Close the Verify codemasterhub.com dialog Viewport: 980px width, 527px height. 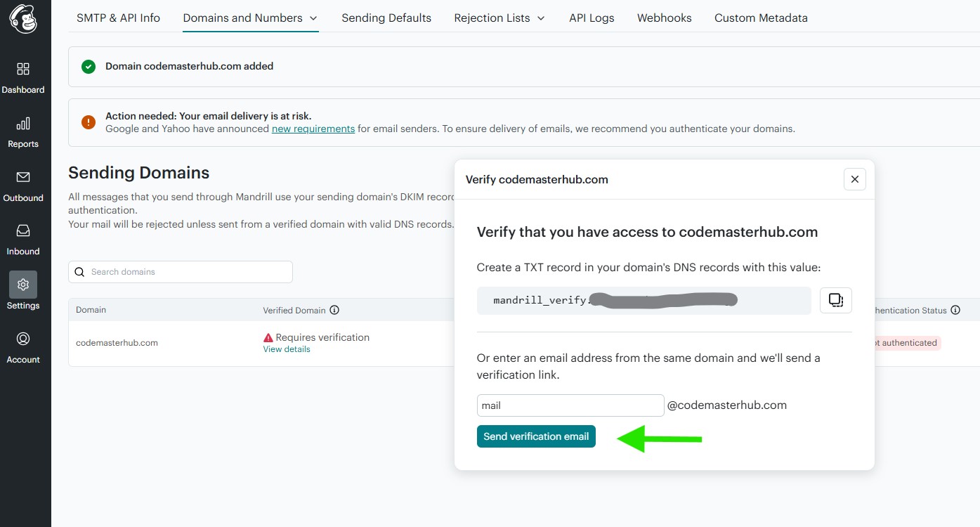(854, 179)
